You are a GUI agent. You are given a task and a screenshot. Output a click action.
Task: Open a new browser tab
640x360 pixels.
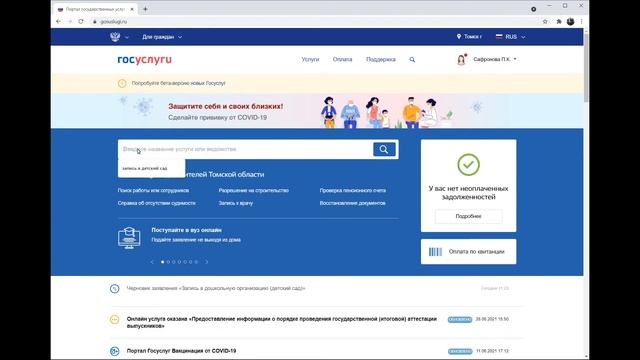pos(145,9)
